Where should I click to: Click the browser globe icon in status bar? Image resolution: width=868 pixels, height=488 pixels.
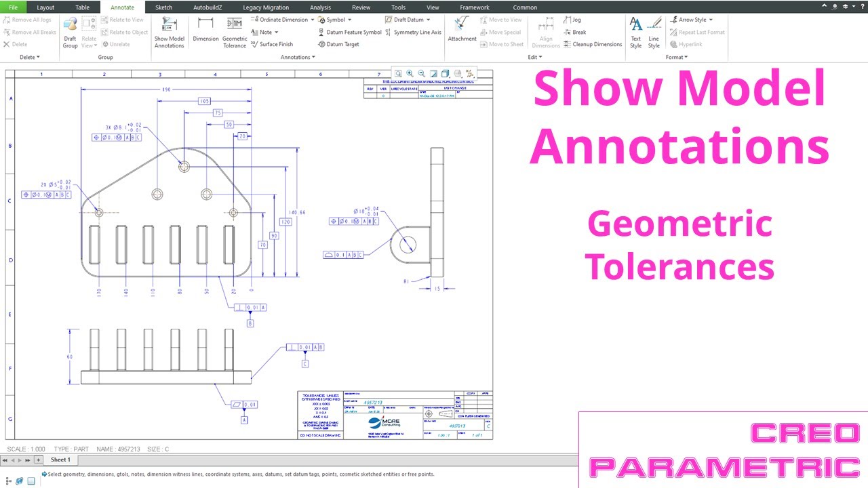[19, 481]
